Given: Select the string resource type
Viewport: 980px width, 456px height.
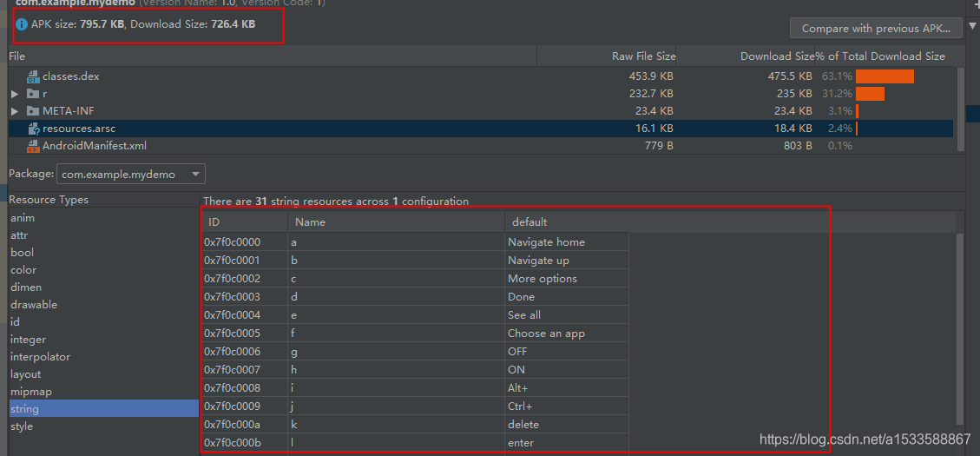Looking at the screenshot, I should [104, 409].
